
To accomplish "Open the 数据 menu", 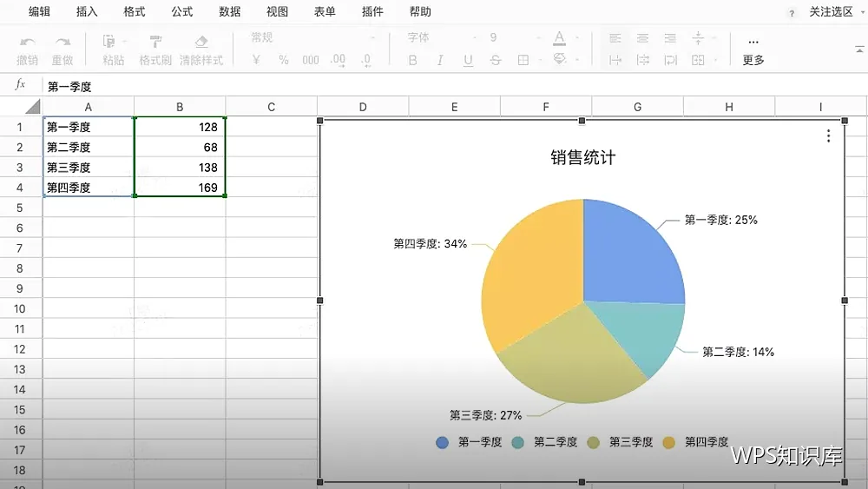I will click(x=230, y=11).
